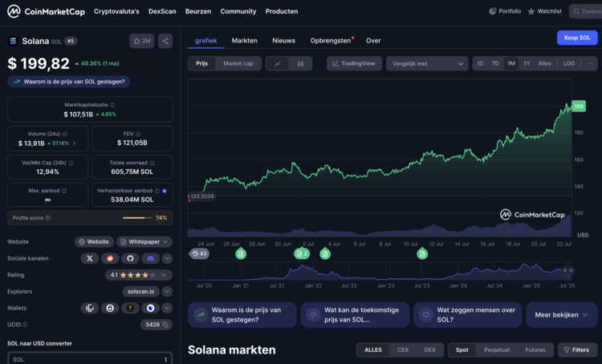Viewport: 602px width, 364px height.
Task: Click the second wallet icon in Wallets row
Action: (x=110, y=308)
